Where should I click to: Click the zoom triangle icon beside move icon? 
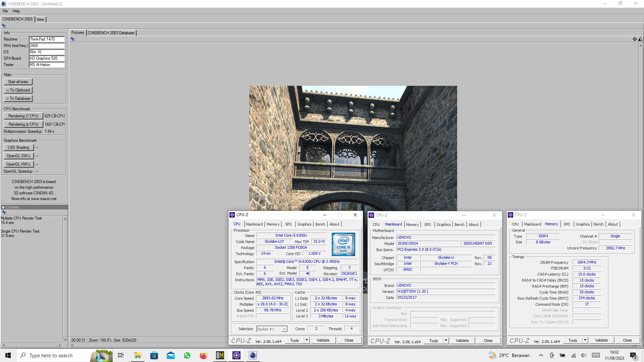click(640, 39)
